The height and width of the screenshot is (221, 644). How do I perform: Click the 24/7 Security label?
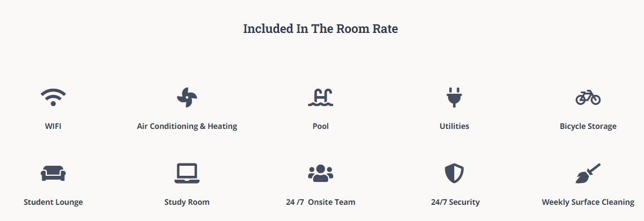point(455,203)
